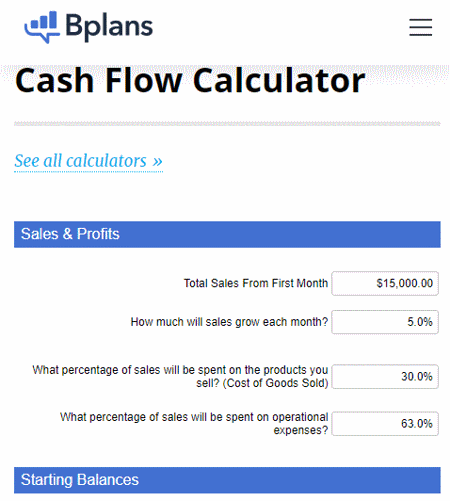The height and width of the screenshot is (501, 450).
Task: Click the 5.0% growth value
Action: [x=420, y=322]
